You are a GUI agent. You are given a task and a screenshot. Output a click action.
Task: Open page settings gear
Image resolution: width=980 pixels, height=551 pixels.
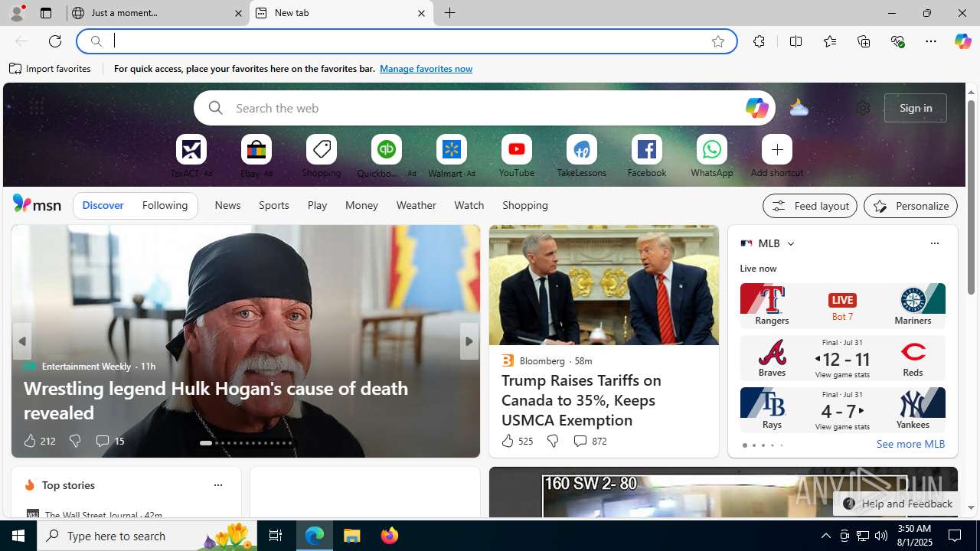(863, 108)
